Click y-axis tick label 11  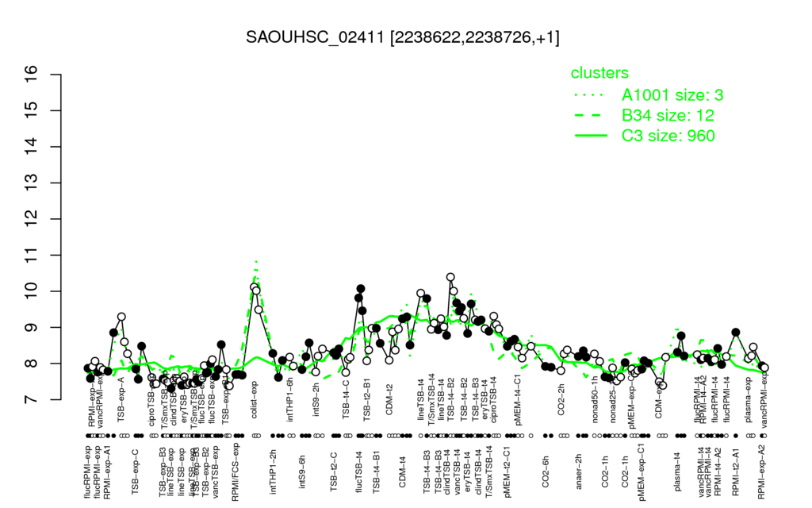click(32, 255)
